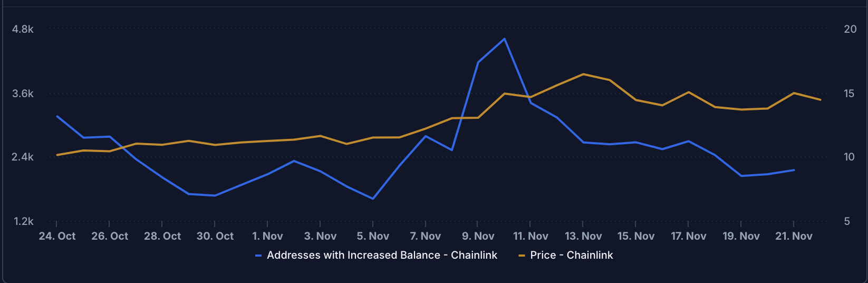Select the 24. Oct x-axis label
868x283 pixels.
pos(57,236)
